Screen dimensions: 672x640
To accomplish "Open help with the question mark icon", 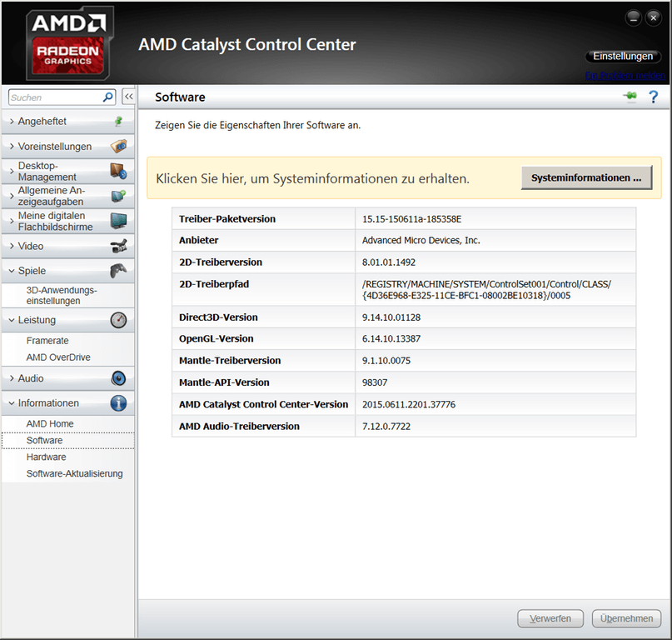I will click(653, 97).
